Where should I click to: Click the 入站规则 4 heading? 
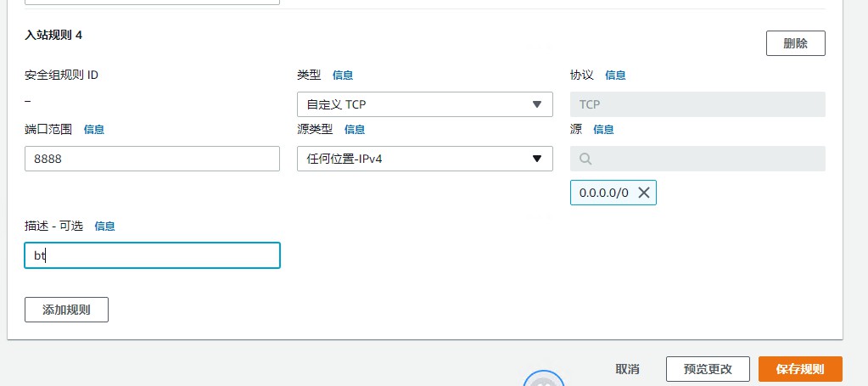53,35
